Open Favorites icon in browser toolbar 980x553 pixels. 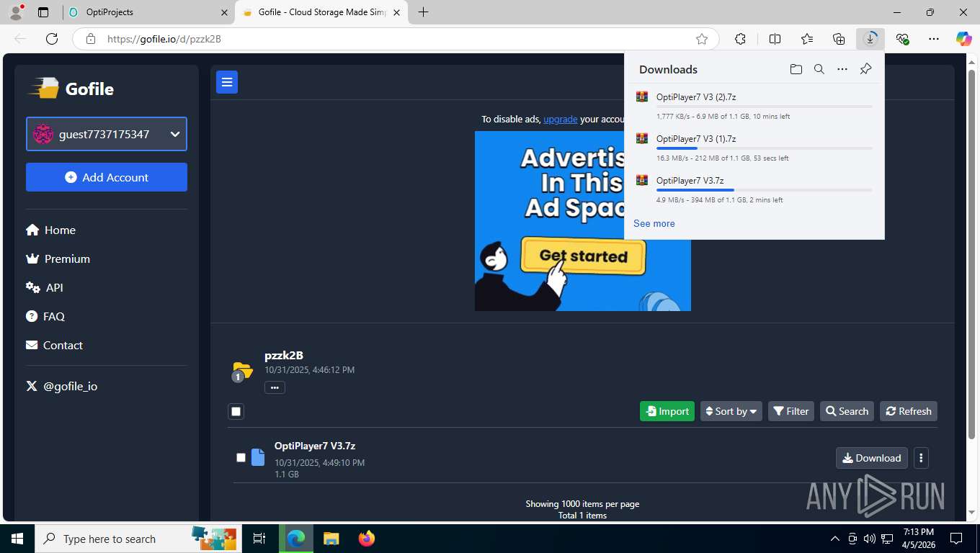point(807,39)
